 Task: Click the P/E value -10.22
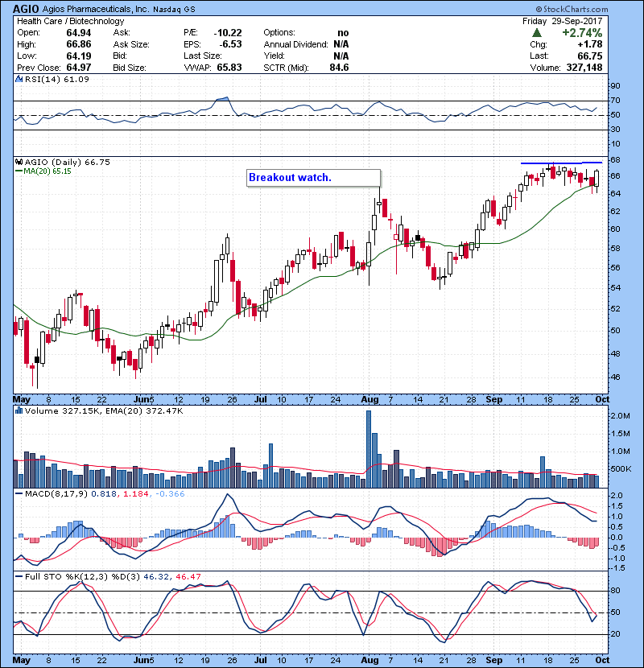click(228, 33)
